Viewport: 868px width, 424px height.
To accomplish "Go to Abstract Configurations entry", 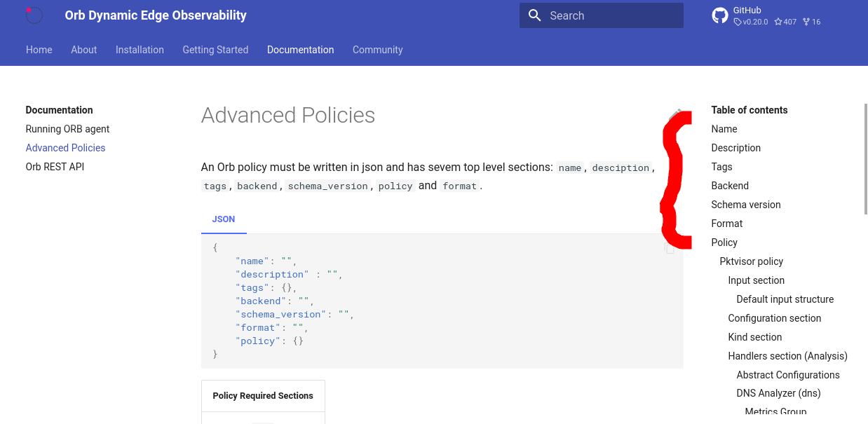I will click(x=788, y=375).
